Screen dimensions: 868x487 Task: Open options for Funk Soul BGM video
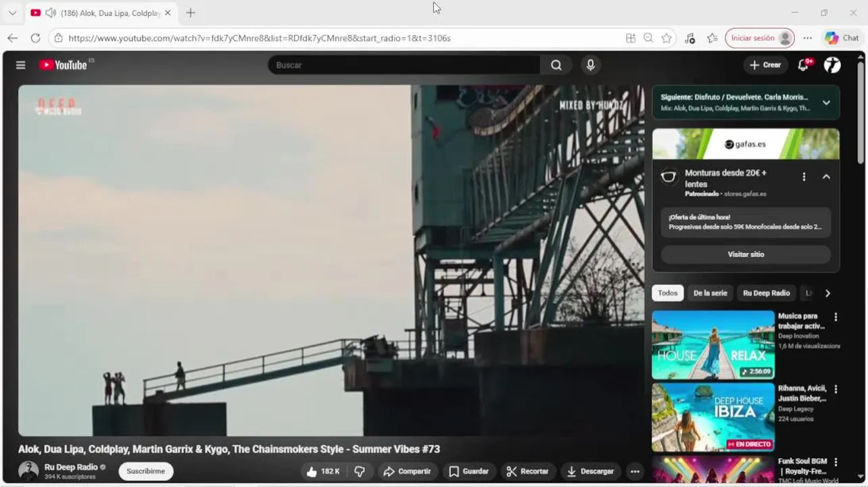(836, 462)
